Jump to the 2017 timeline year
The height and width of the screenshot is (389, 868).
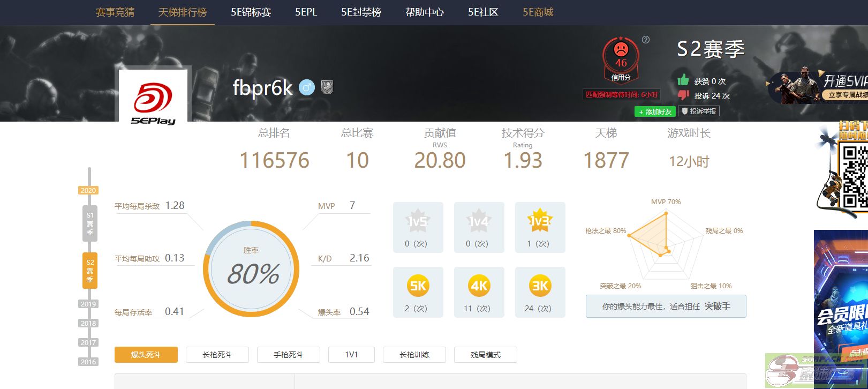pyautogui.click(x=88, y=342)
